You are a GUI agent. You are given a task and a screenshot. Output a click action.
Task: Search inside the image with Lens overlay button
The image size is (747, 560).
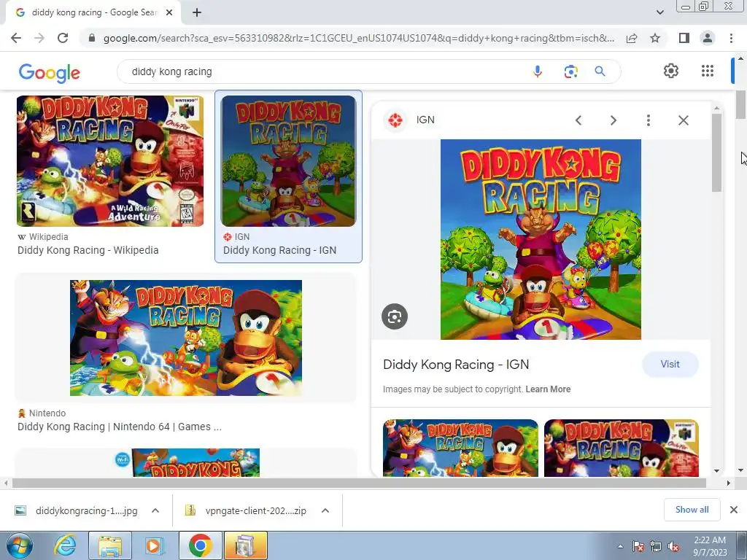point(395,316)
